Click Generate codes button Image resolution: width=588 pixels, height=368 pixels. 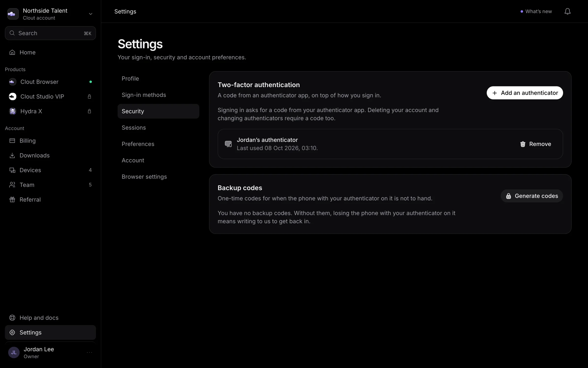tap(532, 196)
